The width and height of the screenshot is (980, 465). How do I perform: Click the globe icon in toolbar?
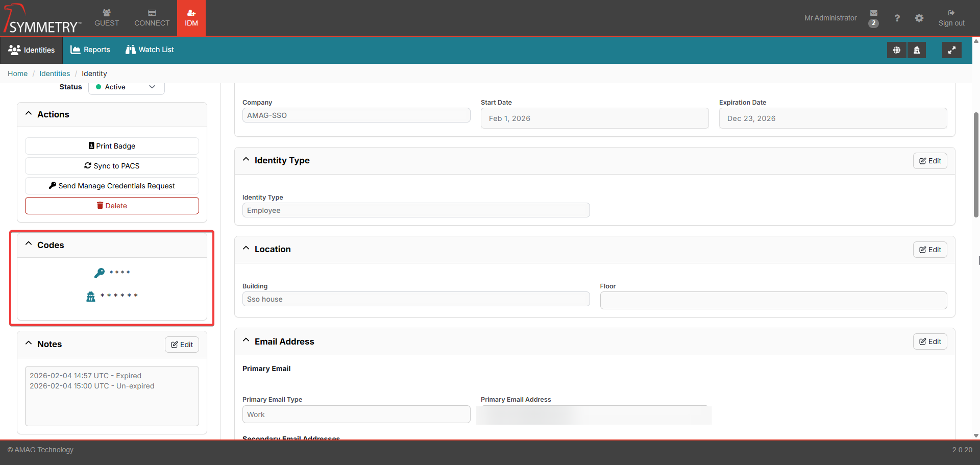(x=896, y=50)
